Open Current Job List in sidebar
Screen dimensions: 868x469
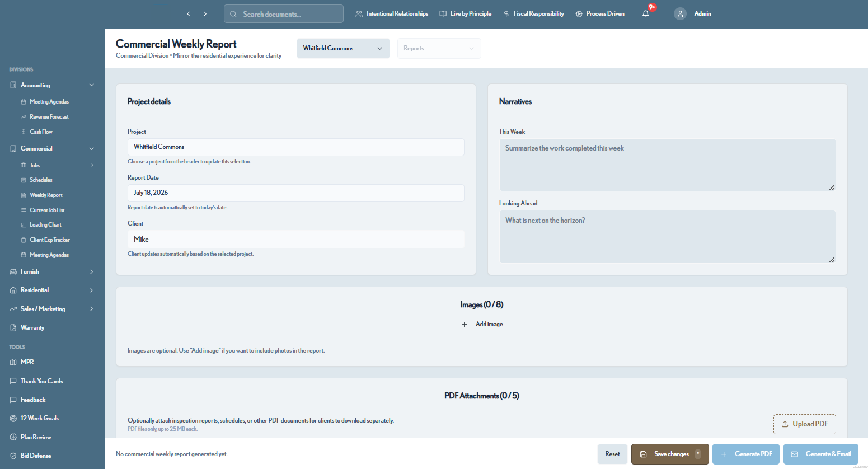(x=47, y=210)
